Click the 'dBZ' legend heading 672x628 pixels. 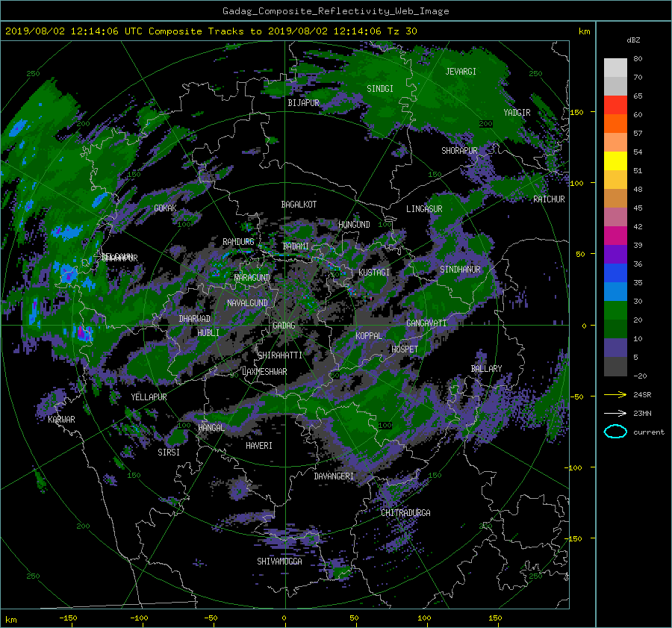(x=633, y=40)
